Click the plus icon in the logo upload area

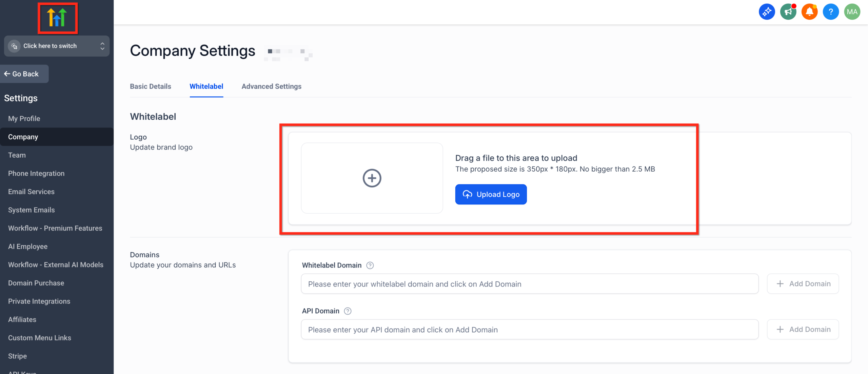coord(372,178)
